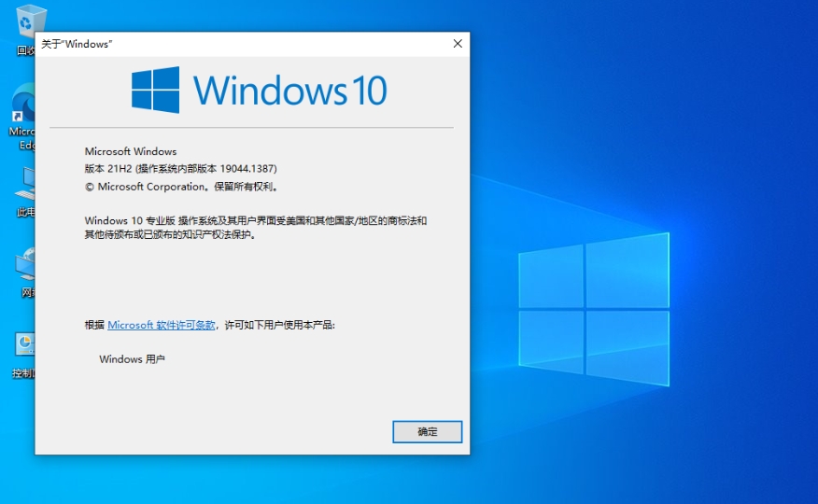Click the "Microsoft Windows" text line
Screen dimensions: 818x504
point(131,151)
